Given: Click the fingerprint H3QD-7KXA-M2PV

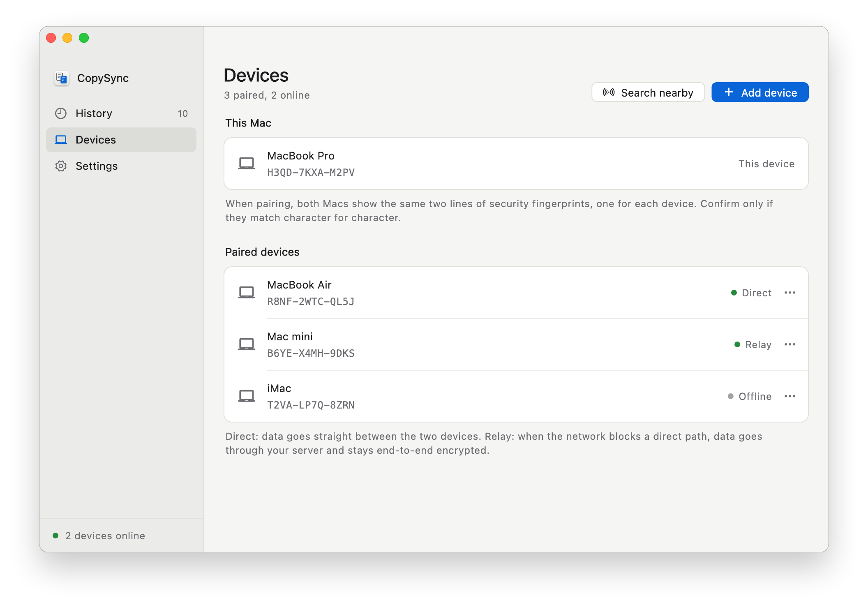Looking at the screenshot, I should click(x=311, y=173).
